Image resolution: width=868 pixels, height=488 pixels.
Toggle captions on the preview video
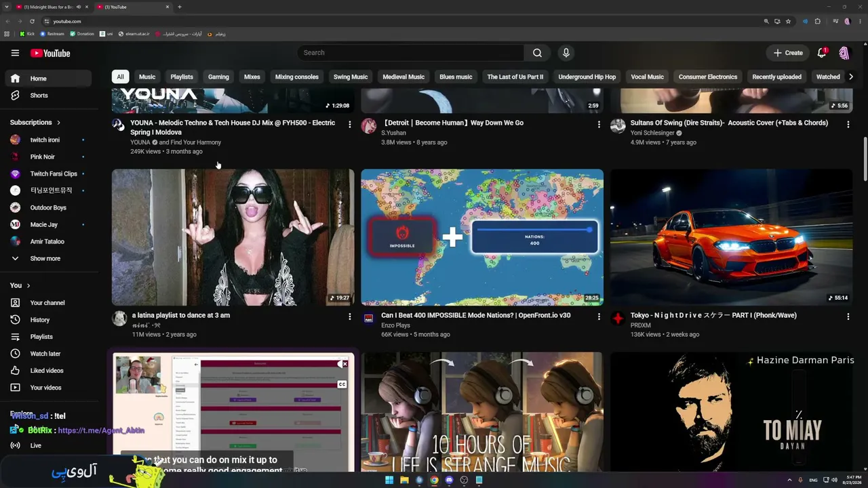tap(342, 385)
